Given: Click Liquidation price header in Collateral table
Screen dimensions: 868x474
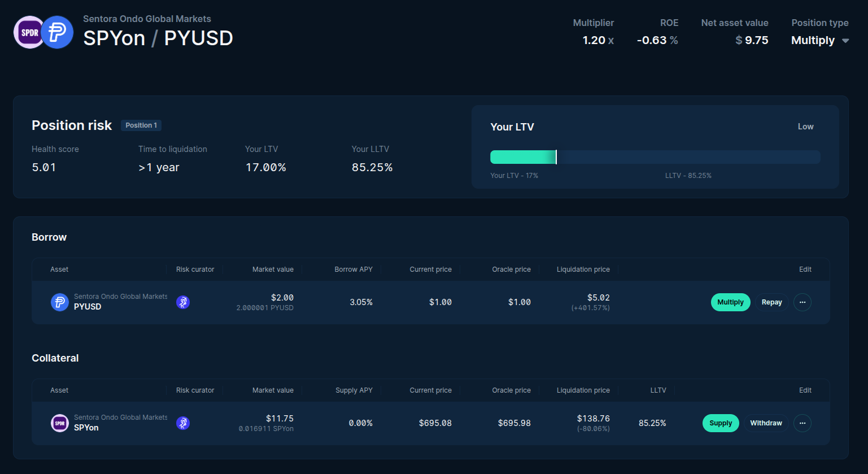Looking at the screenshot, I should pos(583,390).
